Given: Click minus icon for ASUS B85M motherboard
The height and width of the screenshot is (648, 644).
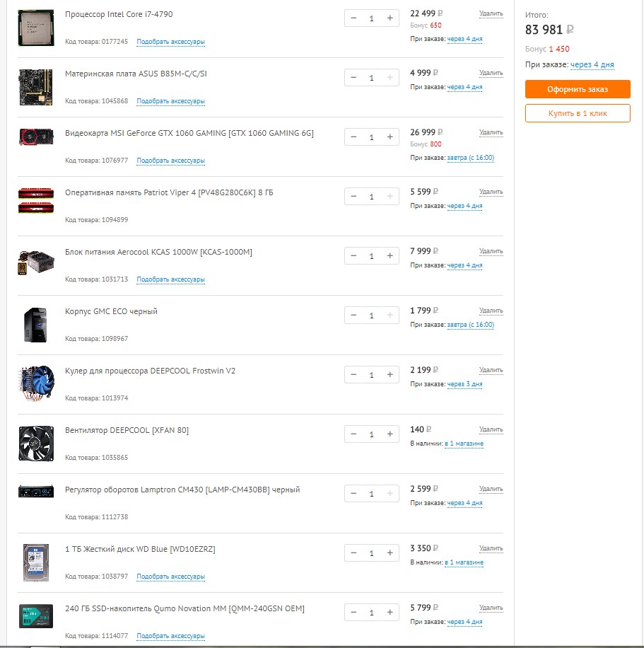Looking at the screenshot, I should click(x=353, y=78).
